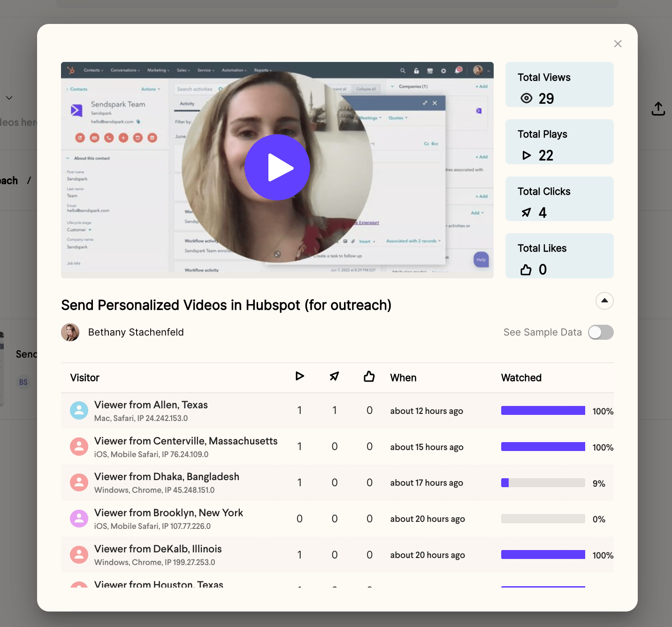672x627 pixels.
Task: Click the Total Plays stat card
Action: [559, 142]
